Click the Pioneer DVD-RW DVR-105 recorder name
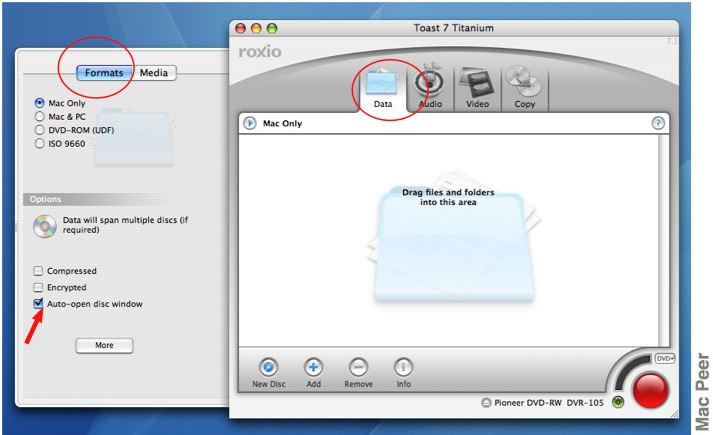Screen dimensions: 713x435 [548, 403]
